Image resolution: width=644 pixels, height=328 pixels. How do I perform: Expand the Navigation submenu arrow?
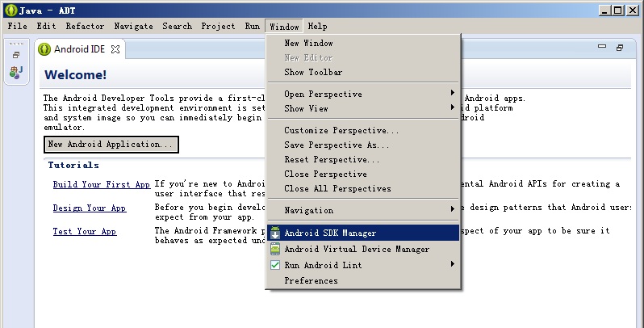pyautogui.click(x=452, y=209)
